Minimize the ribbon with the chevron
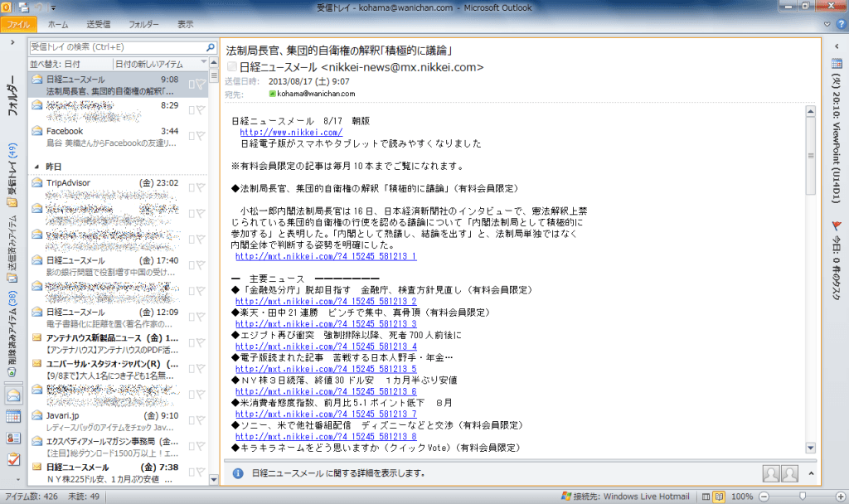The width and height of the screenshot is (849, 504). [x=827, y=24]
